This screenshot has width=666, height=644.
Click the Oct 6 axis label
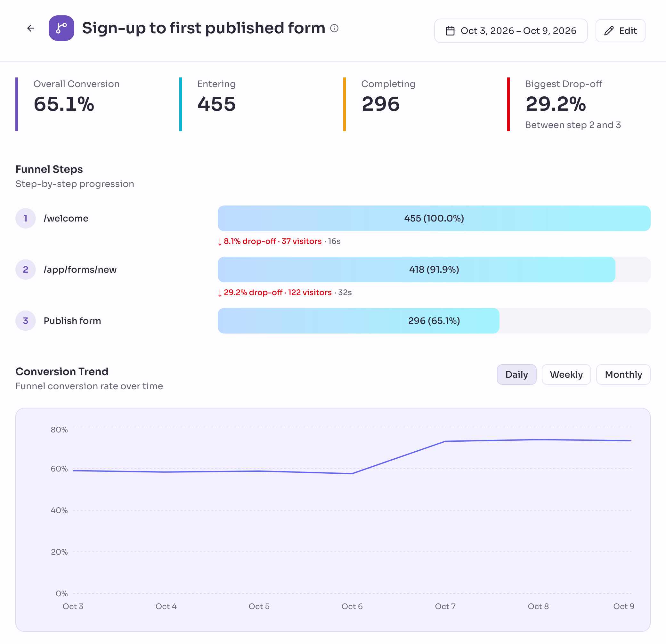click(x=352, y=606)
